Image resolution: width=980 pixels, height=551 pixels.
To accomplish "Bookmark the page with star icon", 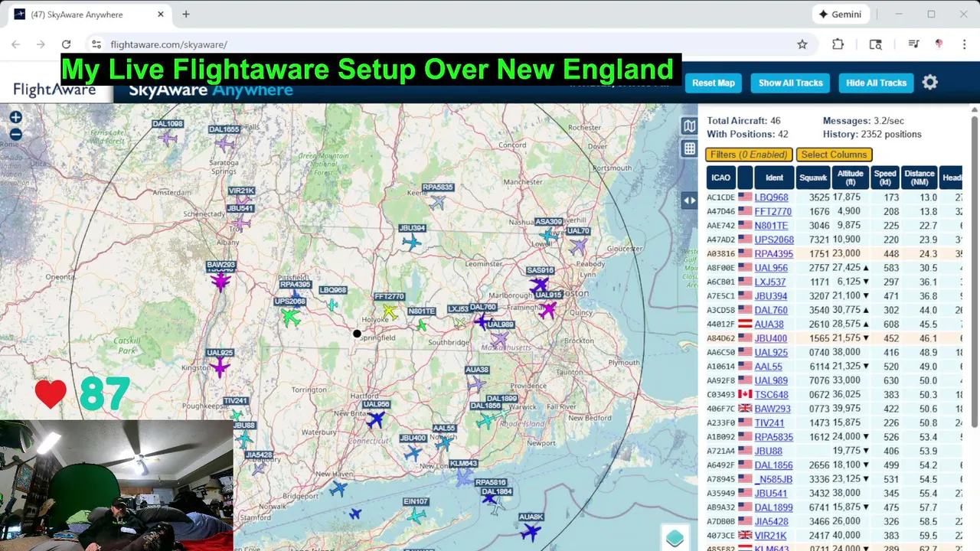I will (x=802, y=44).
